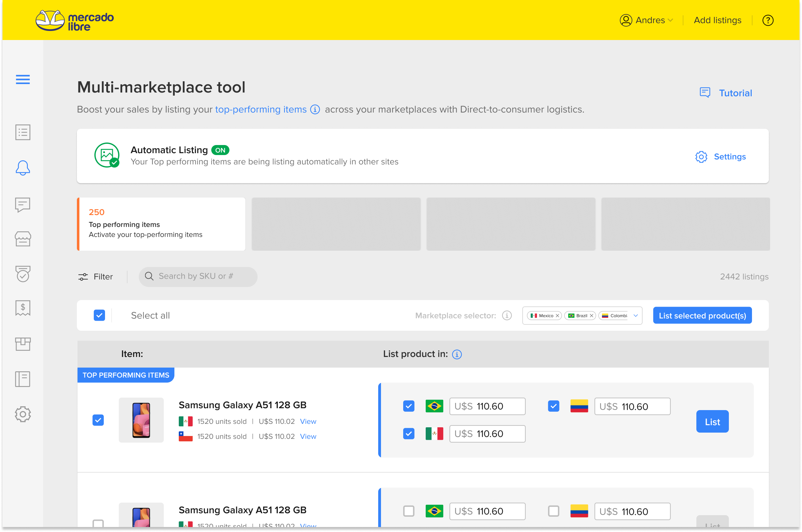This screenshot has width=802, height=532.
Task: Click Add listings in header
Action: (718, 20)
